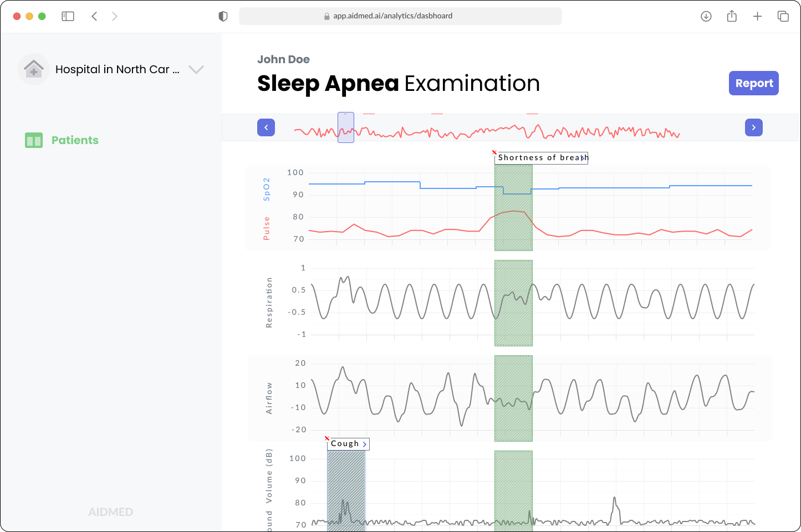This screenshot has width=801, height=532.
Task: Select Patients in the left navigation menu
Action: tap(75, 140)
